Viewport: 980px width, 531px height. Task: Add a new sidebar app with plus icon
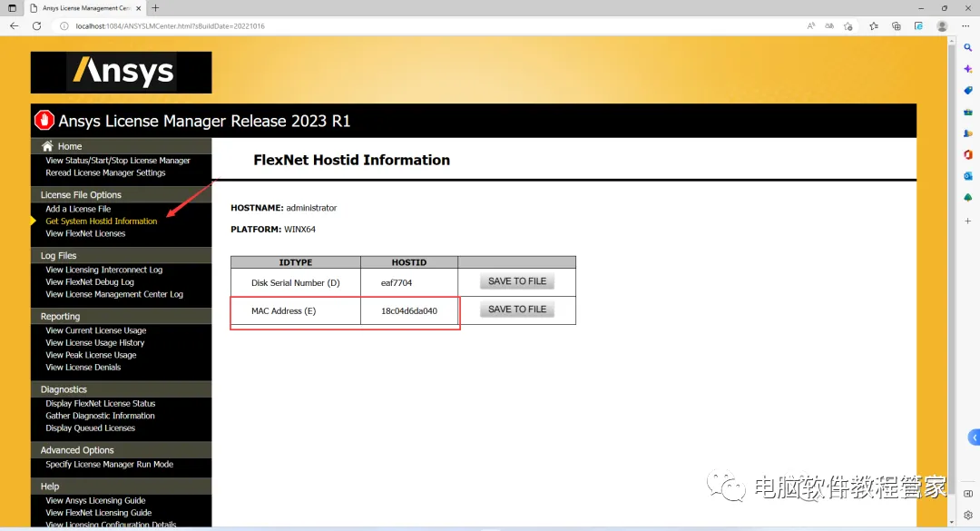968,221
